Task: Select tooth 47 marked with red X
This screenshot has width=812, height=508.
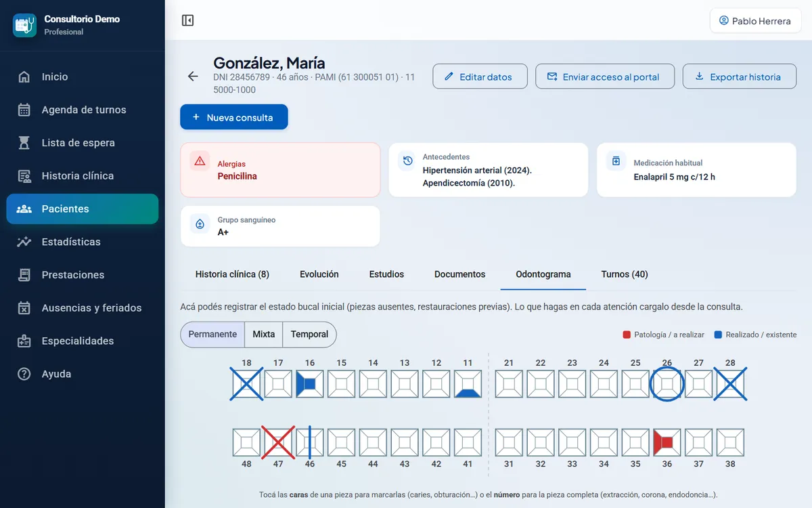Action: [x=278, y=442]
